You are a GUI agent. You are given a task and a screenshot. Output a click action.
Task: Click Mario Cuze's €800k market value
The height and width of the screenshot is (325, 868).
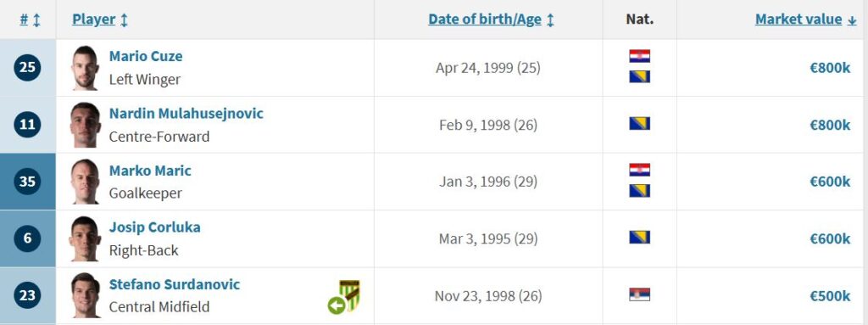(830, 68)
